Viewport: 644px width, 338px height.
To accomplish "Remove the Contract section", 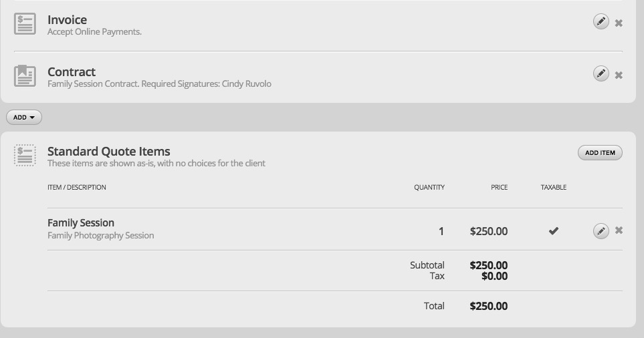I will tap(619, 75).
